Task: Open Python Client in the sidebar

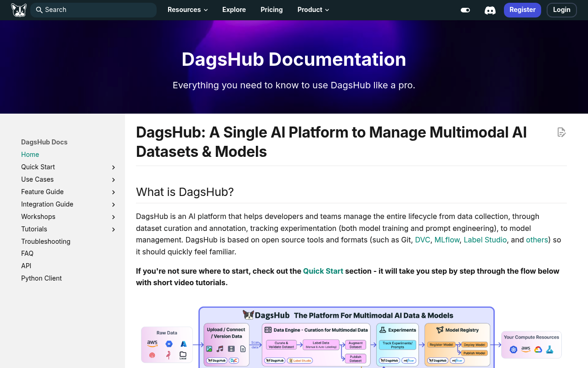Action: pyautogui.click(x=41, y=278)
